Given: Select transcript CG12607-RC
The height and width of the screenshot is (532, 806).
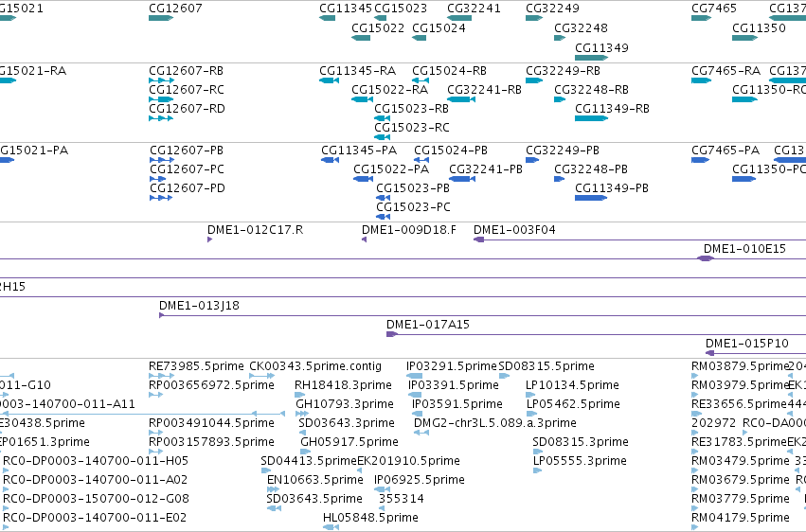Looking at the screenshot, I should click(x=187, y=89).
